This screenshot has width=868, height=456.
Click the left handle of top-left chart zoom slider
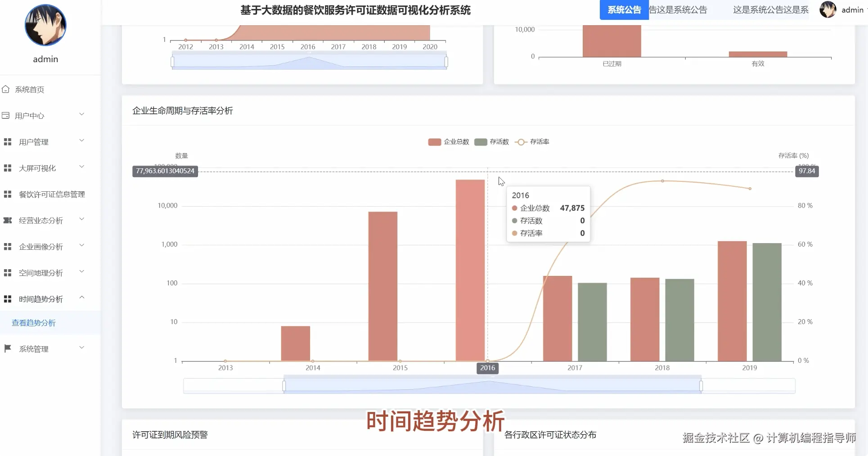pyautogui.click(x=172, y=62)
